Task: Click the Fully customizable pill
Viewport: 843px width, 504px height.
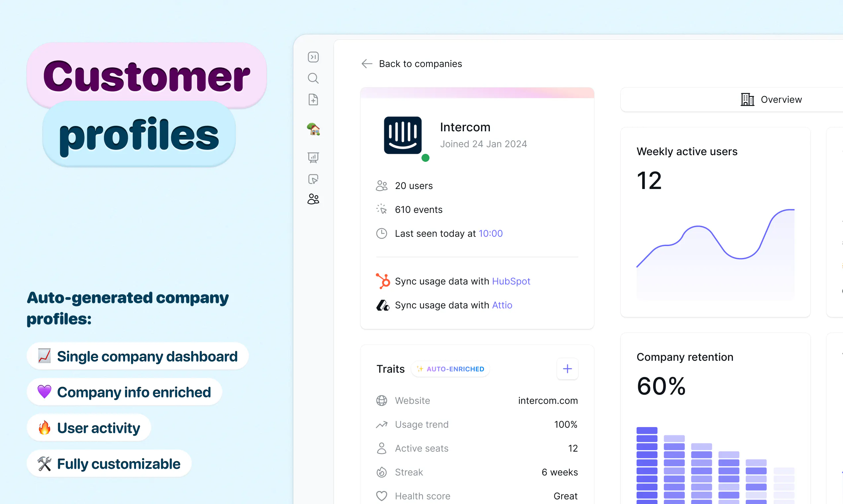Action: point(109,464)
